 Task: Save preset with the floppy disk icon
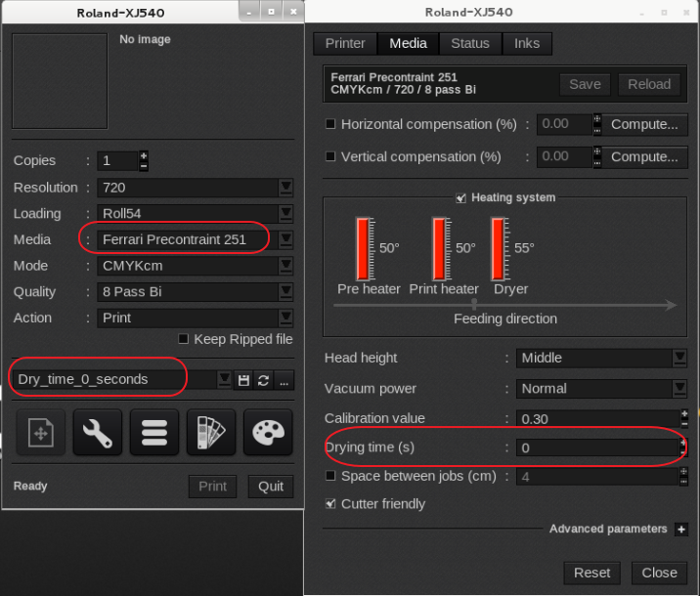tap(243, 380)
